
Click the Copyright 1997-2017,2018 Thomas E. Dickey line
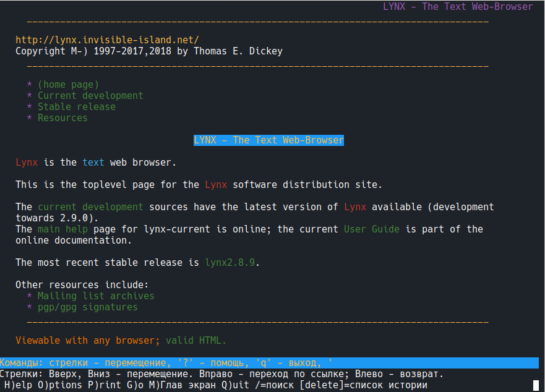coord(148,51)
